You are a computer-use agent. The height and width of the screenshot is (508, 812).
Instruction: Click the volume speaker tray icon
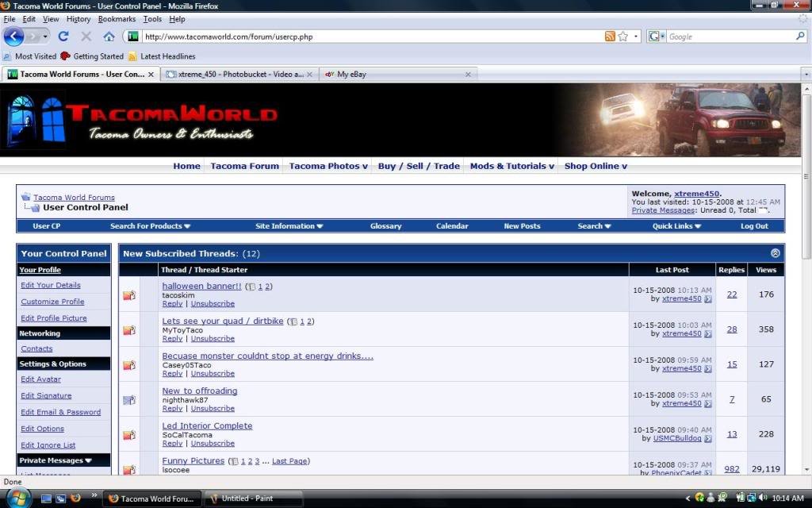[763, 498]
